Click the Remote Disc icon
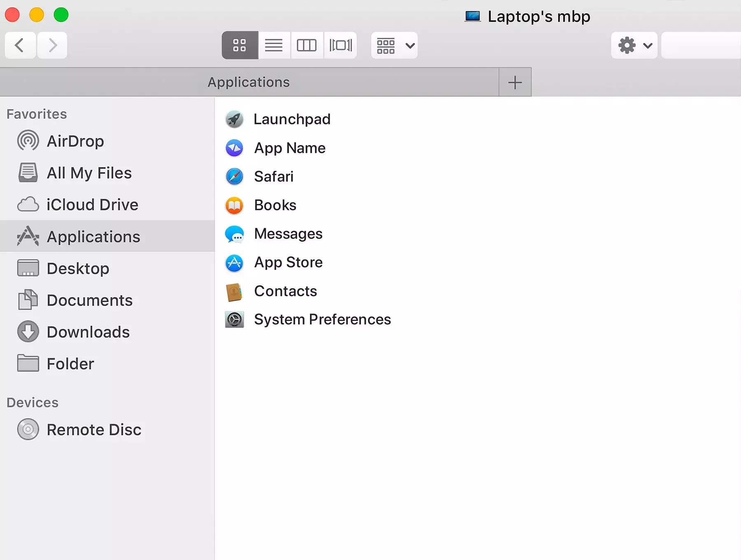 pyautogui.click(x=28, y=429)
